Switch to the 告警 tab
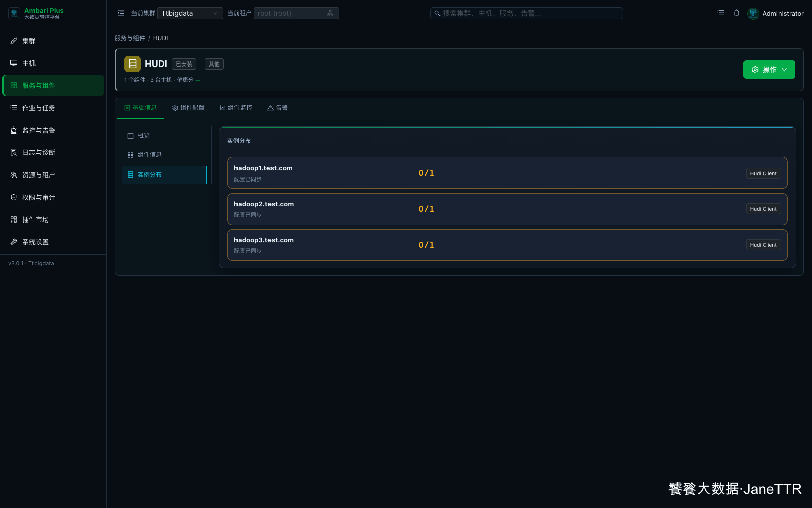 [278, 108]
